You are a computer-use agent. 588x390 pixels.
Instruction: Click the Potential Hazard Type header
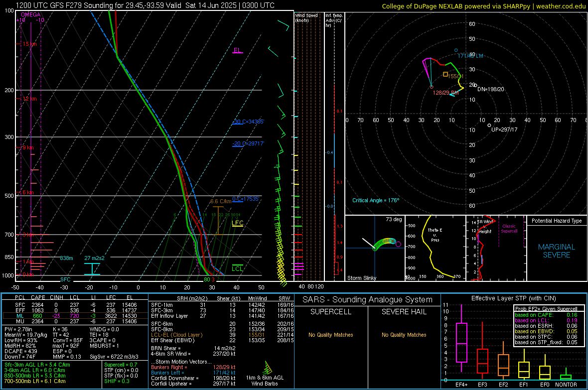coord(557,221)
